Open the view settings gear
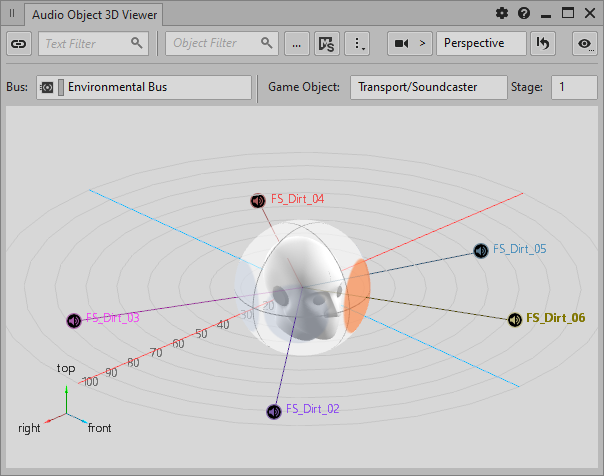Viewport: 604px width, 476px height. (x=502, y=14)
